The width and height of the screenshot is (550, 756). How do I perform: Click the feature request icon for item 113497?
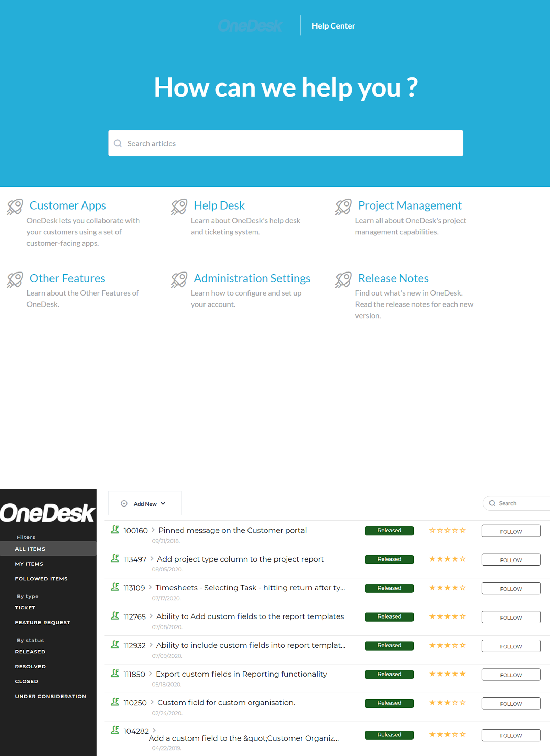pyautogui.click(x=115, y=558)
